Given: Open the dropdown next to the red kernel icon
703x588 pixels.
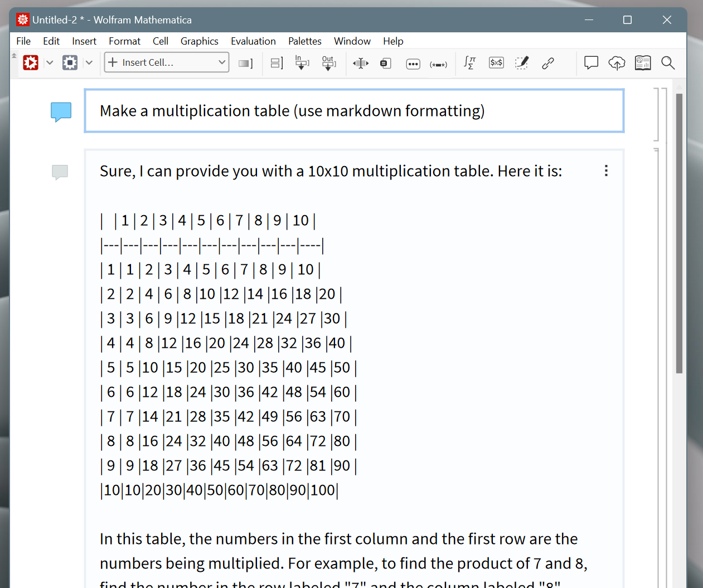Looking at the screenshot, I should point(50,62).
